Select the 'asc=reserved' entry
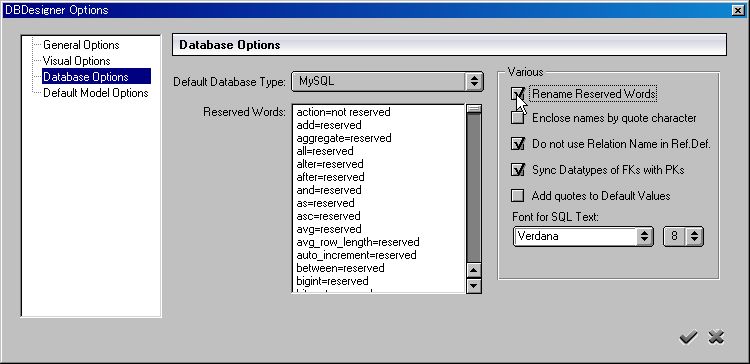 329,216
